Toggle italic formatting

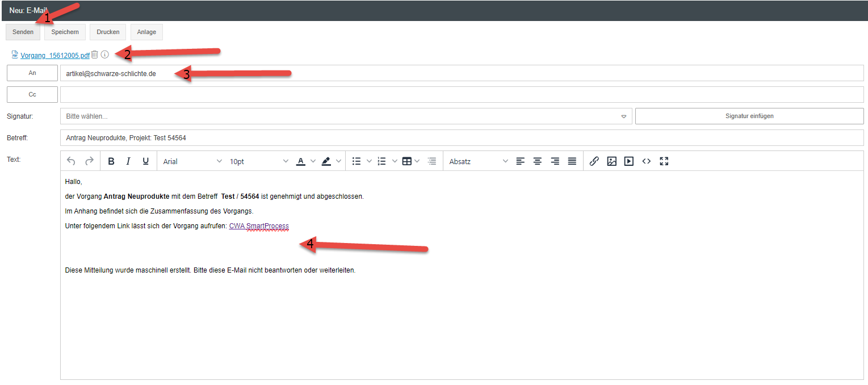pyautogui.click(x=128, y=161)
